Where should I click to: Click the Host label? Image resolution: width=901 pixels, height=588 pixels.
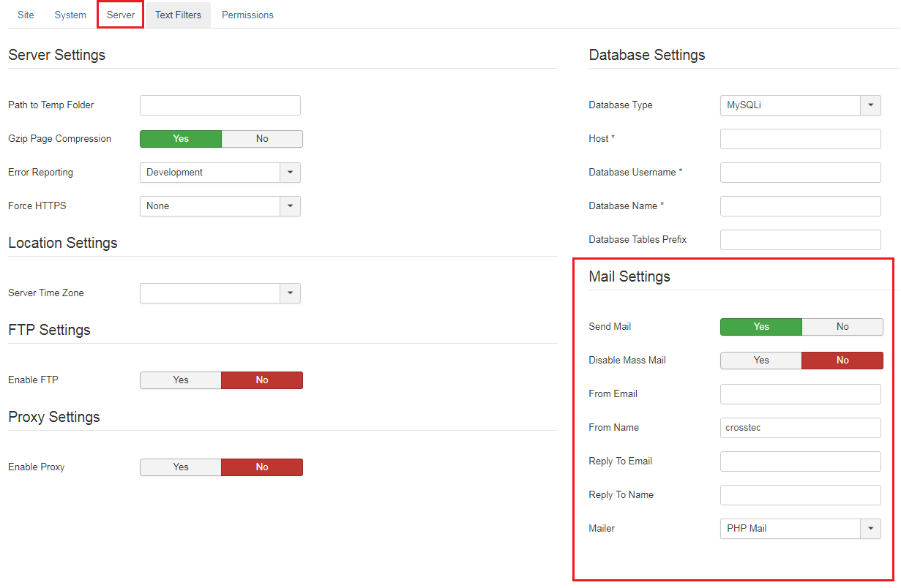tap(602, 139)
